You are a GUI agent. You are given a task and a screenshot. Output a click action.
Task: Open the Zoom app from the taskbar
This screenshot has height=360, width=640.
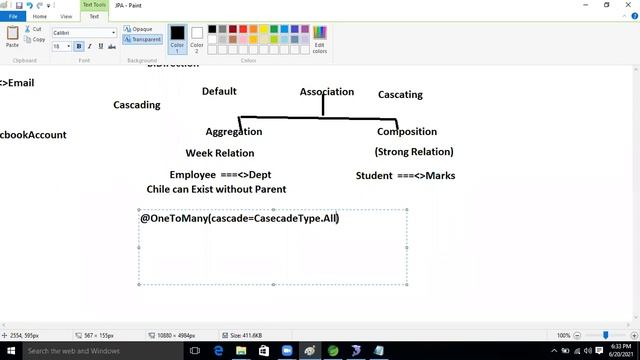click(287, 351)
